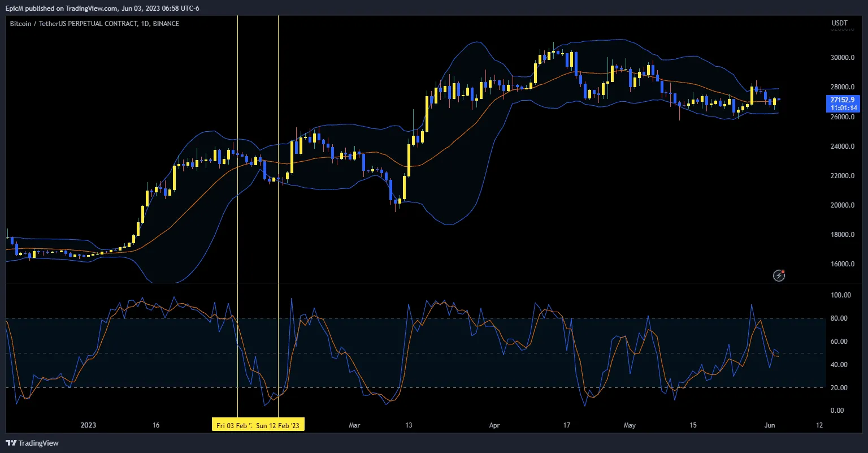Viewport: 868px width, 453px height.
Task: Select the blue price label showing 27152.9
Action: tap(843, 99)
